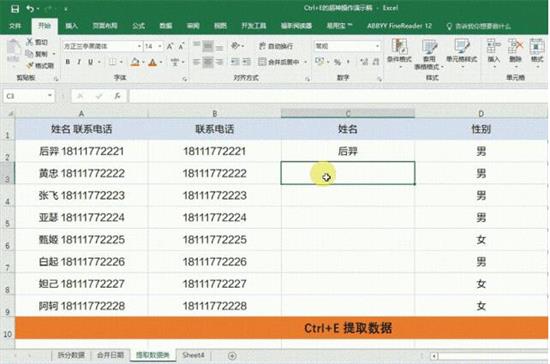Screen dimensions: 550x364
Task: Toggle italic formatting I
Action: (79, 62)
